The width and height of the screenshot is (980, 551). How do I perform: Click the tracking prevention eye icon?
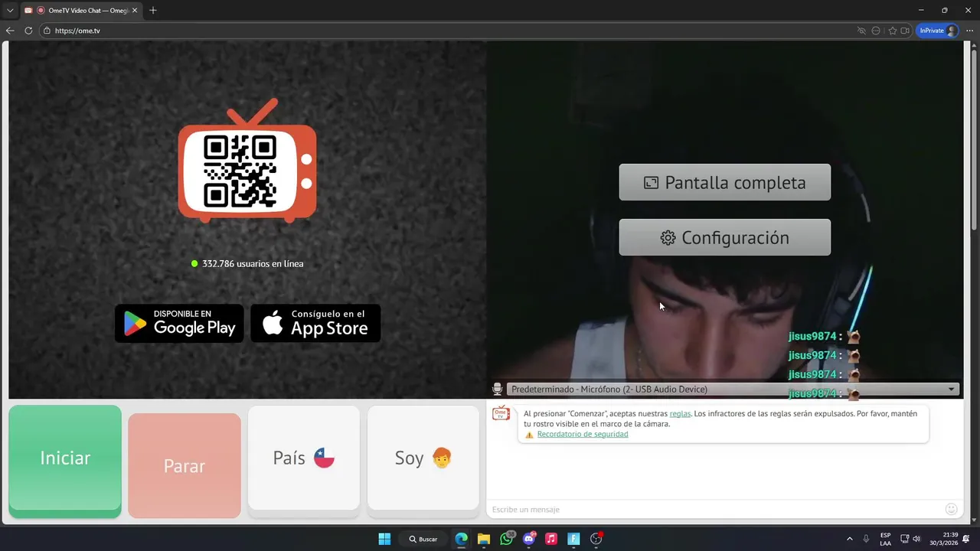pos(861,31)
